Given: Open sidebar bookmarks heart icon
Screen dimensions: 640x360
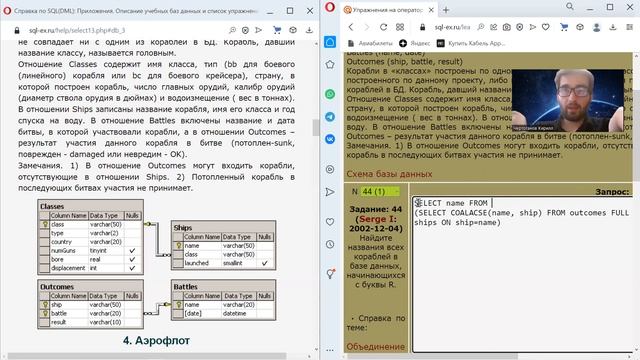Looking at the screenshot, I should click(x=330, y=222).
